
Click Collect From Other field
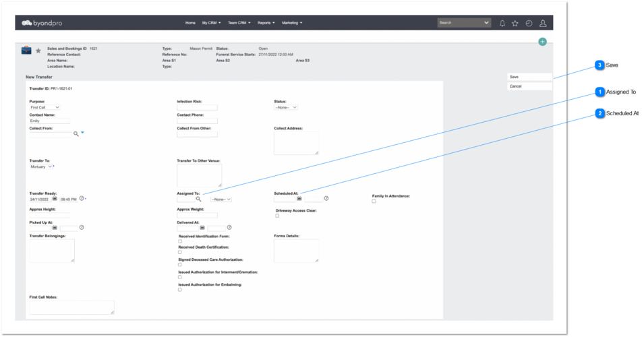point(197,134)
